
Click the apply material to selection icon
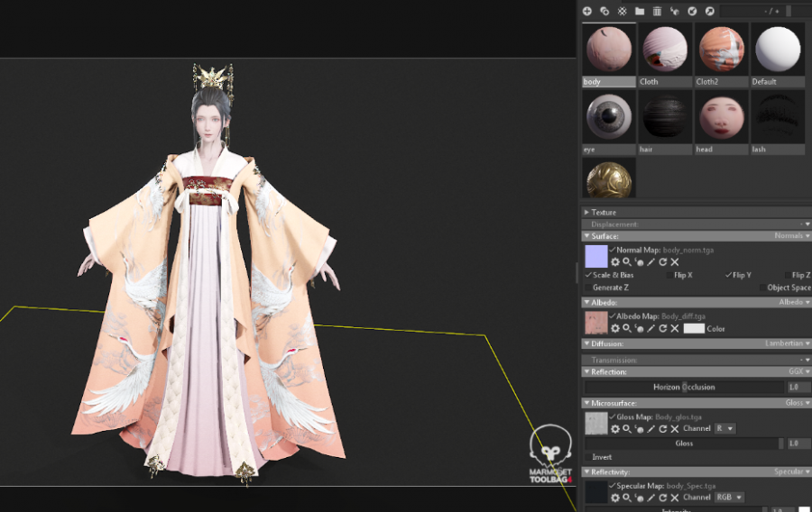click(674, 11)
